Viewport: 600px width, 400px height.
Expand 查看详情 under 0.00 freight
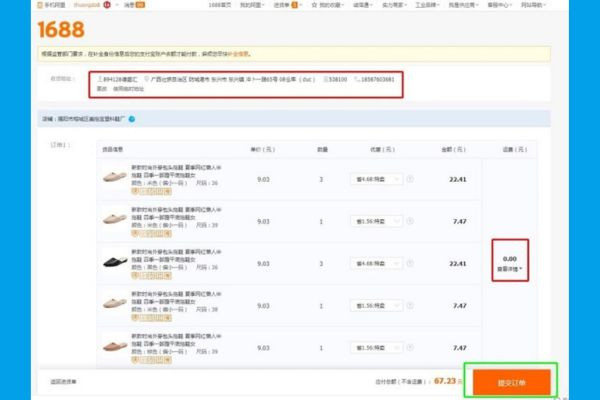(x=510, y=269)
